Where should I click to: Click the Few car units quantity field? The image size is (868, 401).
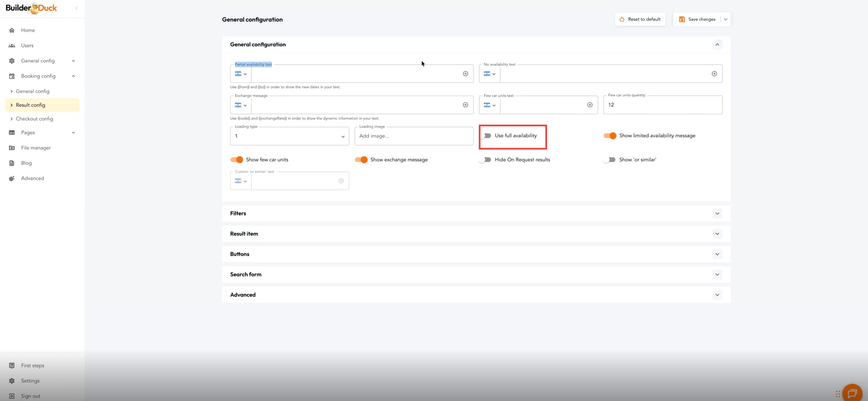(662, 105)
